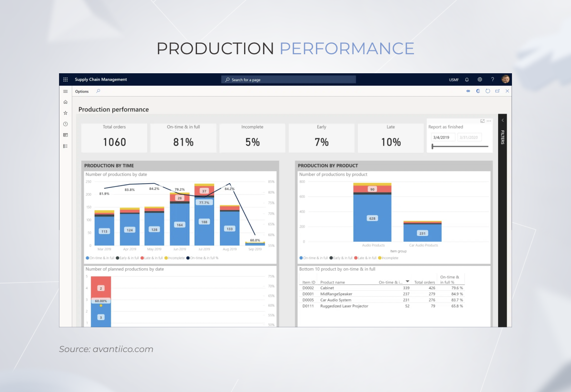Click the Help question mark button
The height and width of the screenshot is (392, 571).
(x=492, y=79)
